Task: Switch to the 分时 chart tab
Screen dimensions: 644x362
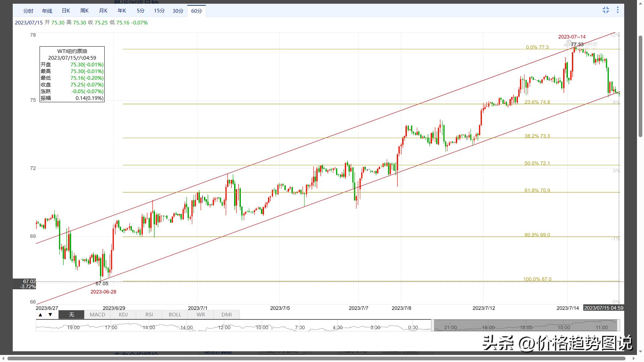Action: [x=28, y=11]
